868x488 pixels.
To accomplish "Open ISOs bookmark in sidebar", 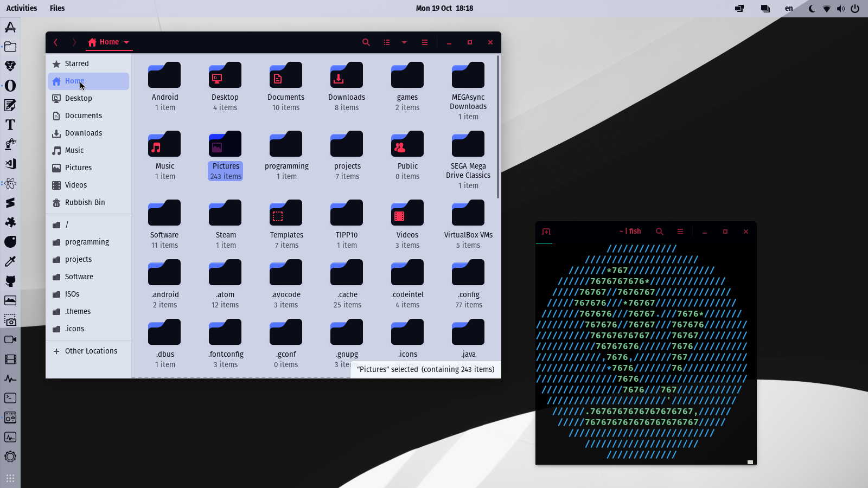I will click(88, 294).
